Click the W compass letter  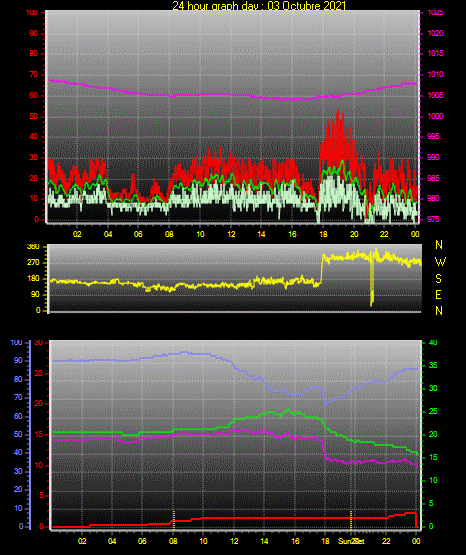(x=440, y=262)
